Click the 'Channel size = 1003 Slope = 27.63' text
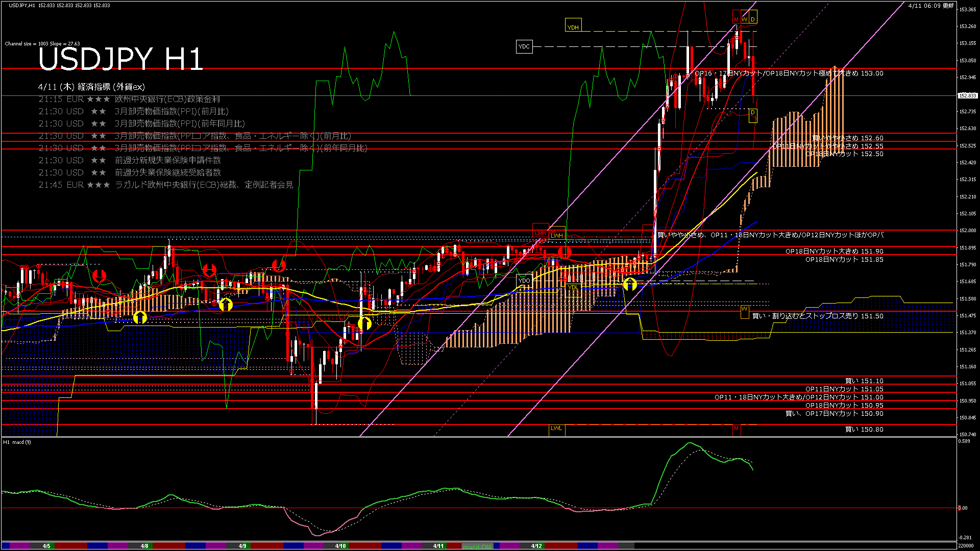The width and height of the screenshot is (980, 551). [42, 44]
